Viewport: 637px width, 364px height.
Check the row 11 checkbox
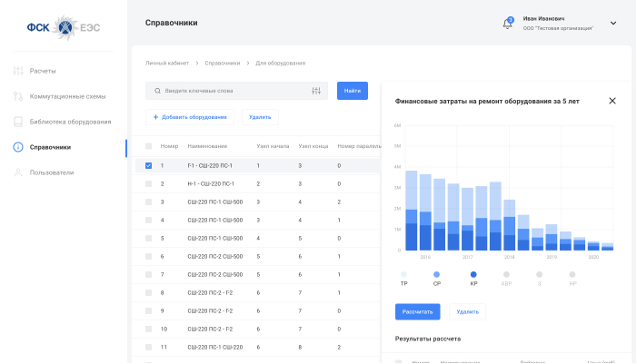pos(149,348)
